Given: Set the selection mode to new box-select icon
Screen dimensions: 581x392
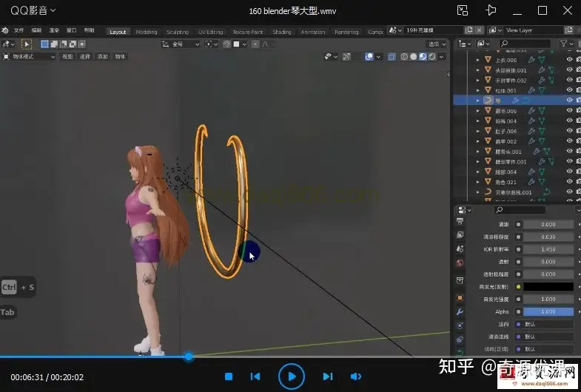Looking at the screenshot, I should 44,44.
